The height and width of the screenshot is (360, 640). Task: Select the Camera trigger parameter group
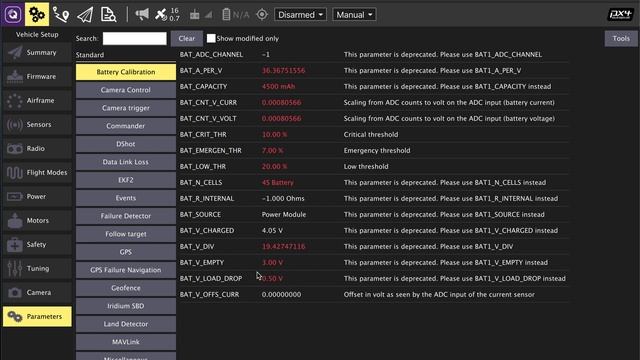click(x=126, y=108)
